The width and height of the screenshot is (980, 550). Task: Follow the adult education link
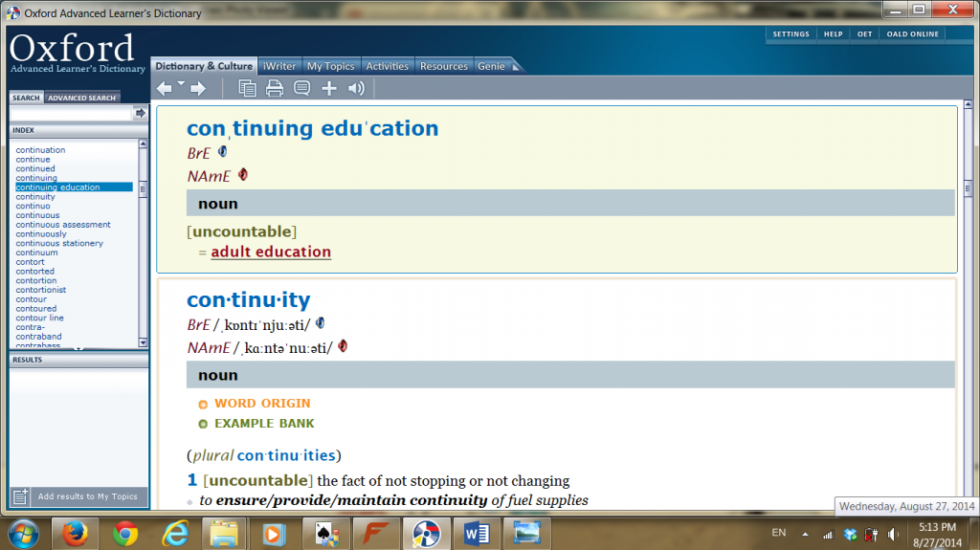(271, 252)
